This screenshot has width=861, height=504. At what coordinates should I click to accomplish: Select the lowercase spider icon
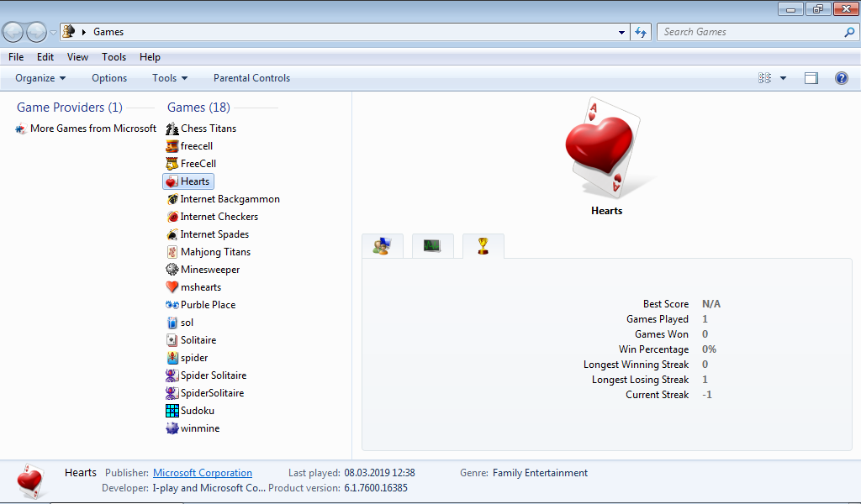(x=172, y=358)
